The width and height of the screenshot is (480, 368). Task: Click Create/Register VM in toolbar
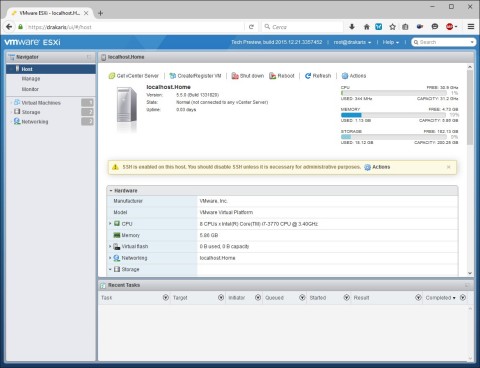tap(195, 76)
